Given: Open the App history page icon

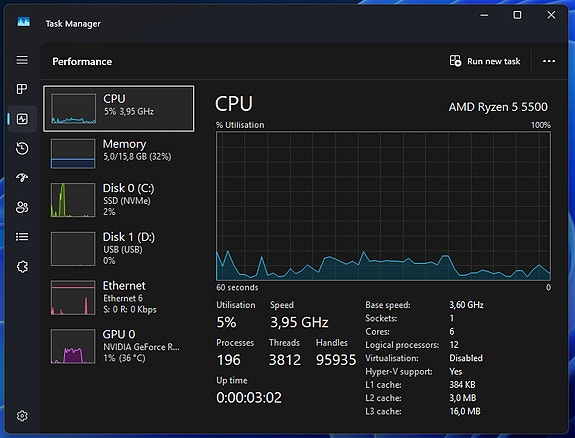Looking at the screenshot, I should [x=22, y=148].
